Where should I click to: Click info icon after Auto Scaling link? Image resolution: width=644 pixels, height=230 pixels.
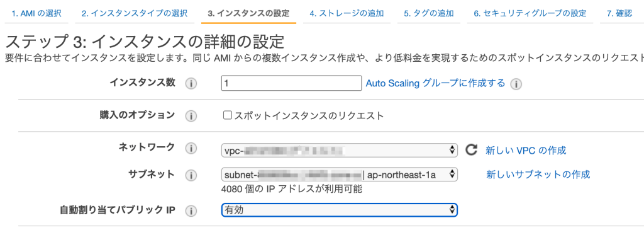(x=516, y=84)
